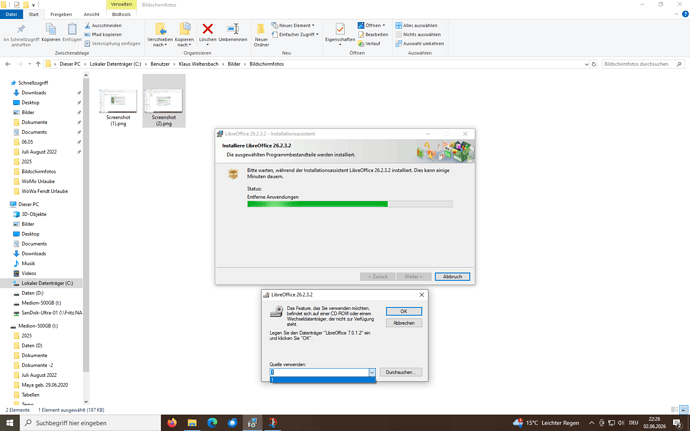Open Eigenschaften of the selected file
Viewport: 690px width, 431px height.
(x=340, y=33)
